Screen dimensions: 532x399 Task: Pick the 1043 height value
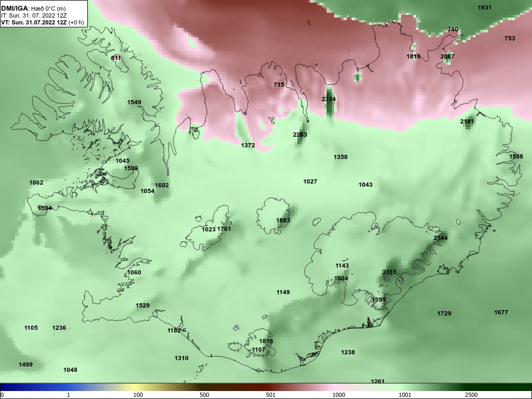pyautogui.click(x=365, y=185)
